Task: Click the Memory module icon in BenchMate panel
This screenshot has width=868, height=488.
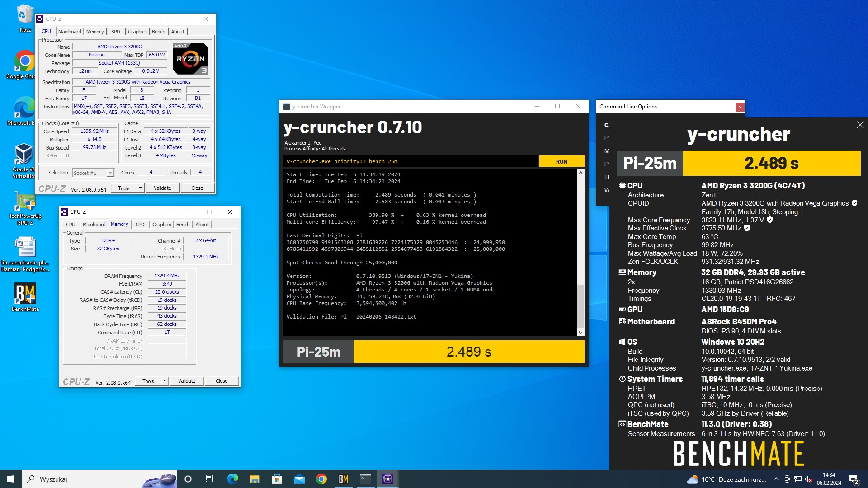Action: point(623,272)
